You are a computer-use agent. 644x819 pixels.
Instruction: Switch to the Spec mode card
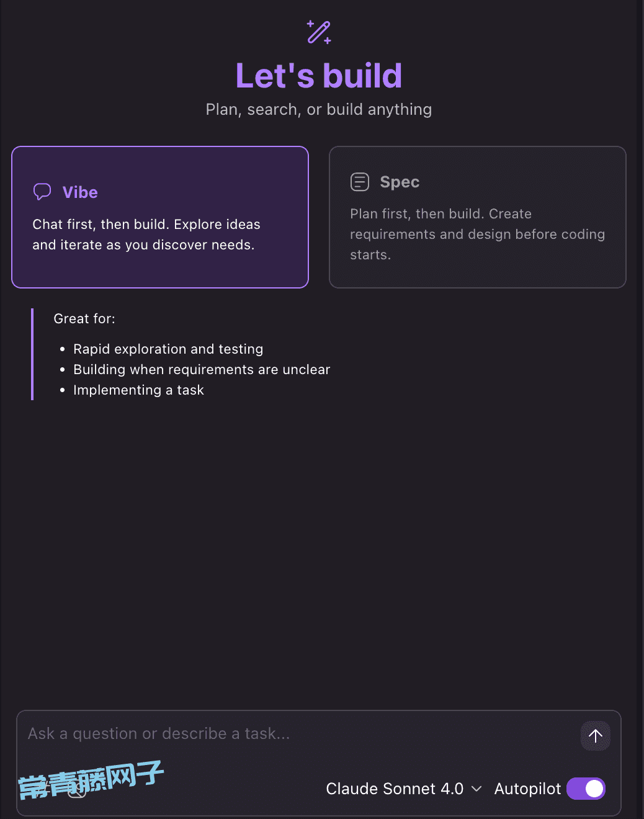pos(478,217)
